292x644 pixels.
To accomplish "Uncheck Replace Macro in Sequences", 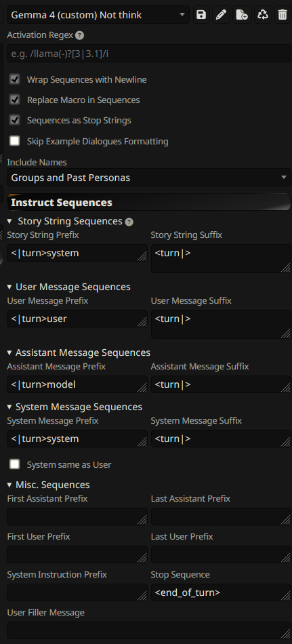I will [15, 100].
